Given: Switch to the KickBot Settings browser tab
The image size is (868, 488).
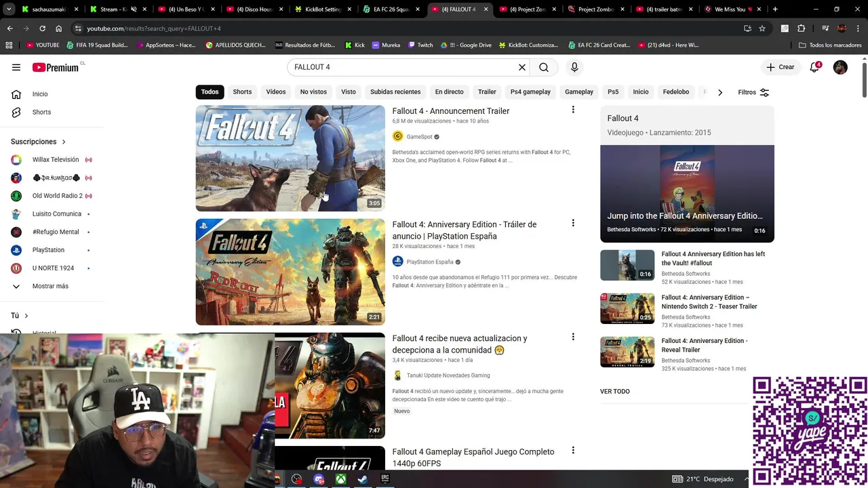Looking at the screenshot, I should click(x=321, y=9).
